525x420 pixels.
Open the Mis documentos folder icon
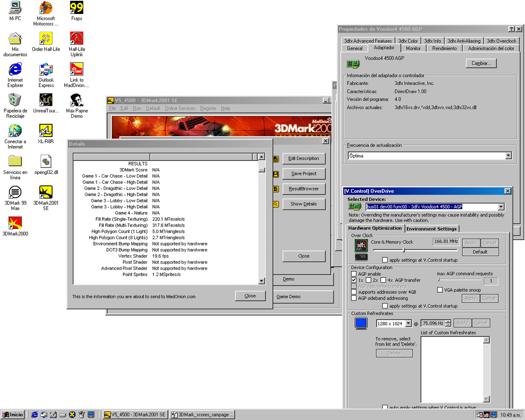pos(15,44)
